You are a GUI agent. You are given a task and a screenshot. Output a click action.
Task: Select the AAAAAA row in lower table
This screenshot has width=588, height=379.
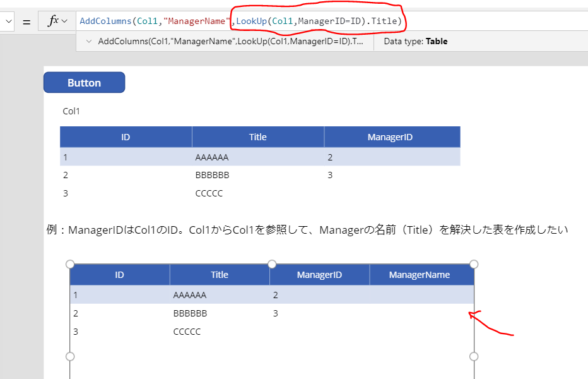(x=272, y=295)
